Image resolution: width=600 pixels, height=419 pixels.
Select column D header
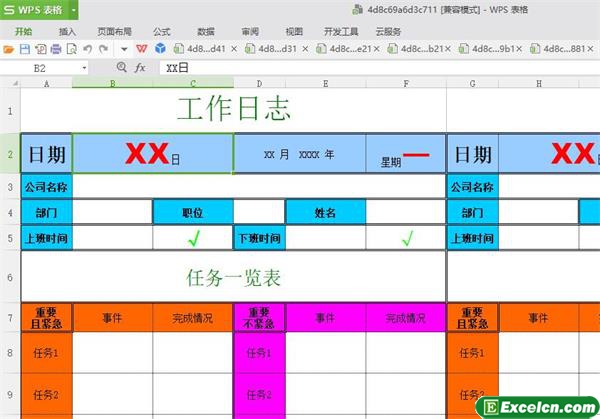259,83
